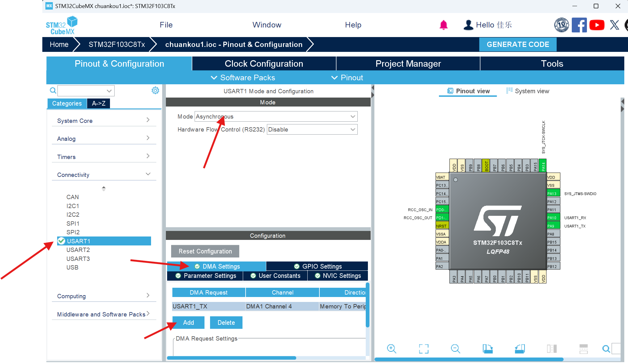Zoom out of the pinout view

(x=455, y=349)
